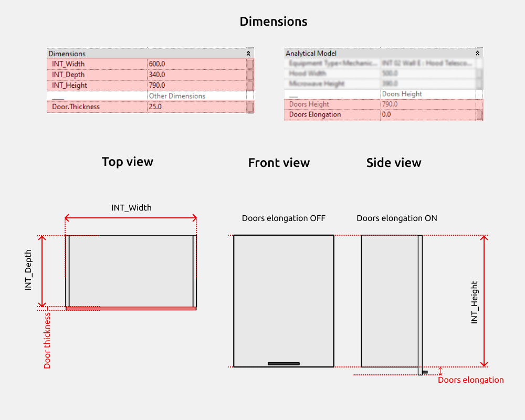
Task: Click the associate button beside INT_Height
Action: (250, 85)
